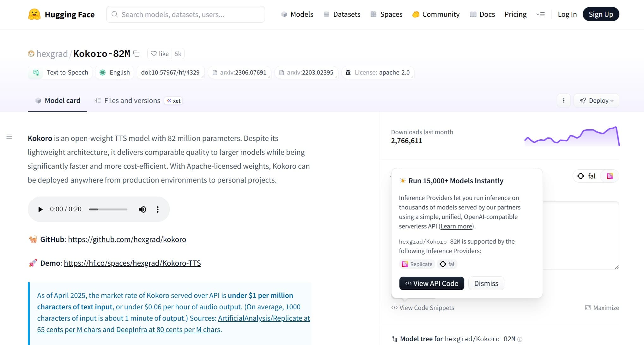Viewport: 644px width, 345px height.
Task: Open the audio player options menu
Action: click(157, 209)
